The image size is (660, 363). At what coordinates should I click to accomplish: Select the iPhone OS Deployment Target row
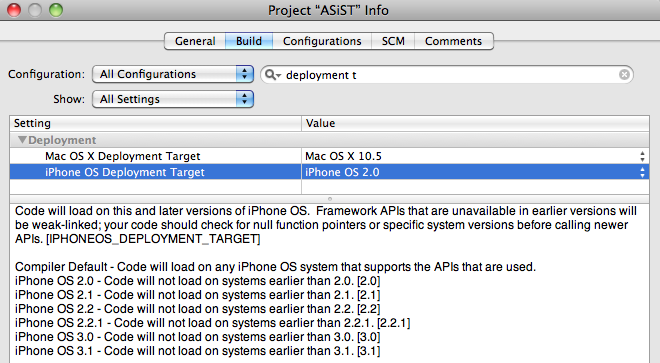(x=329, y=172)
